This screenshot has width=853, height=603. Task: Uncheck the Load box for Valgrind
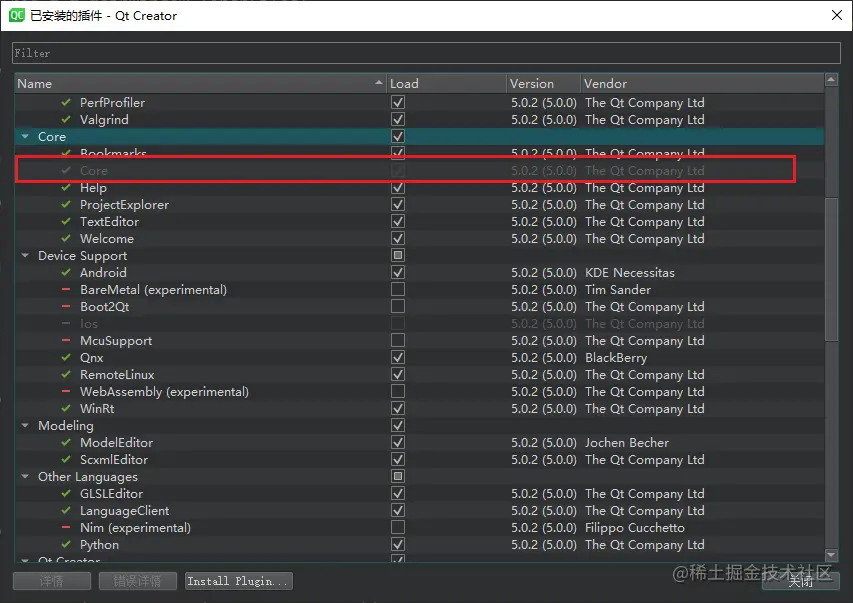click(398, 119)
